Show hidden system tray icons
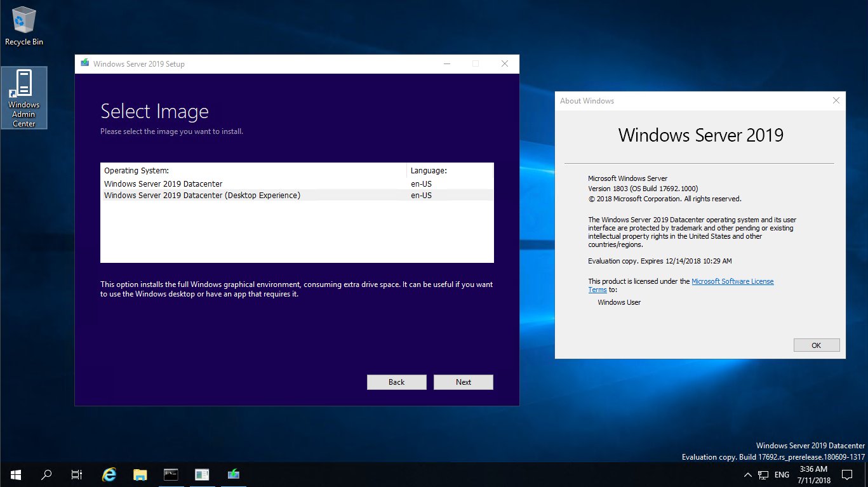868x487 pixels. pos(749,475)
